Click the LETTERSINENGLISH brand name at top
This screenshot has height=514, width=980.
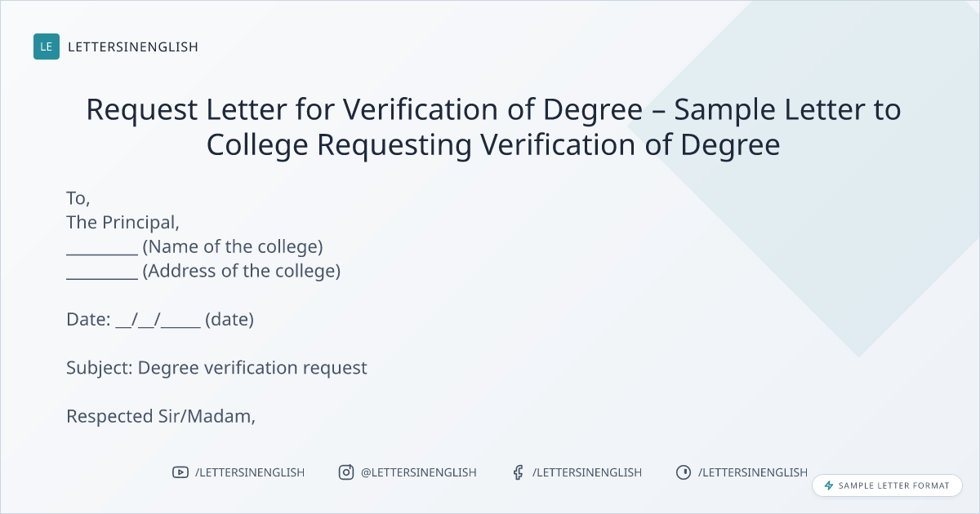click(x=133, y=47)
